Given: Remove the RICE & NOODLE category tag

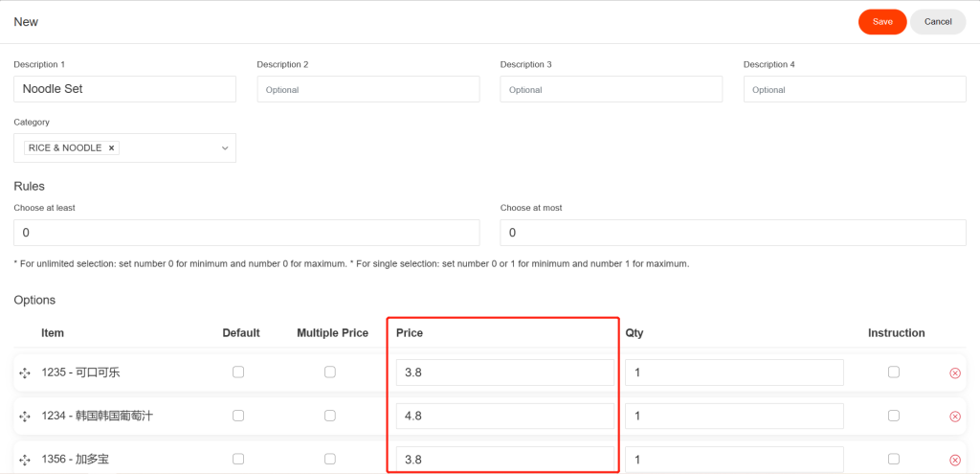Looking at the screenshot, I should click(x=111, y=148).
